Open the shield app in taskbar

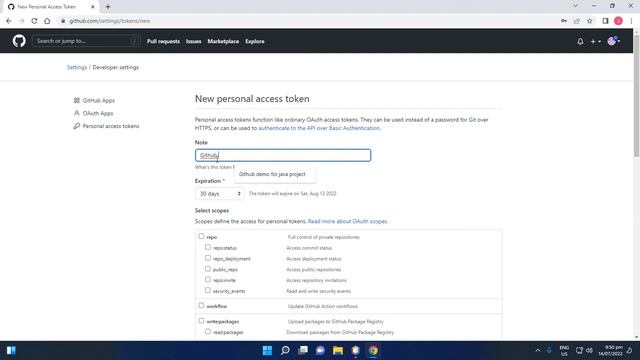pos(356,351)
